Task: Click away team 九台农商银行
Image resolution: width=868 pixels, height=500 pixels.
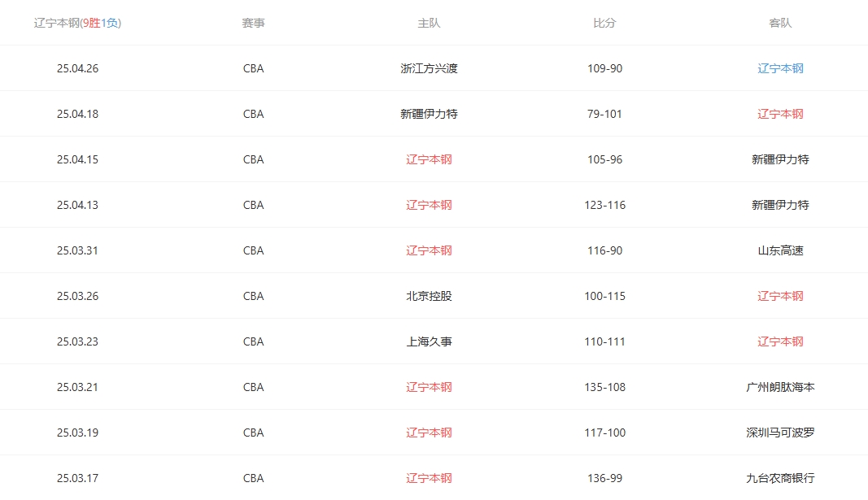Action: pos(780,478)
